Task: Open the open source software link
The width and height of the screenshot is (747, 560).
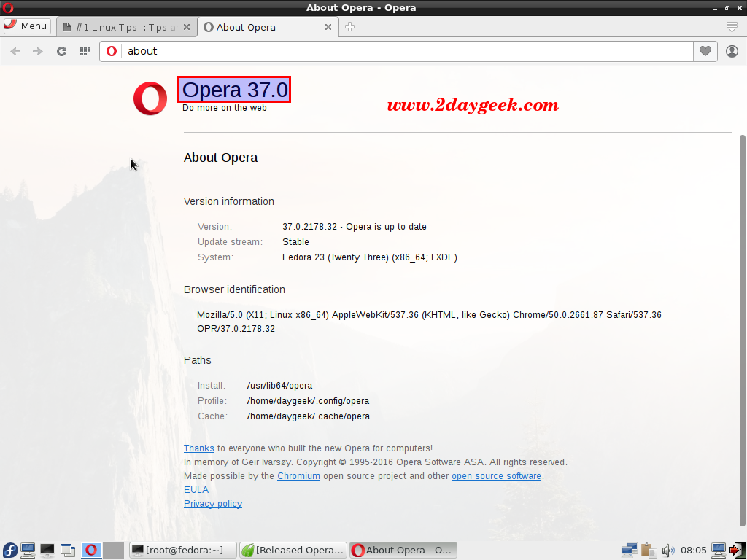Action: coord(496,475)
